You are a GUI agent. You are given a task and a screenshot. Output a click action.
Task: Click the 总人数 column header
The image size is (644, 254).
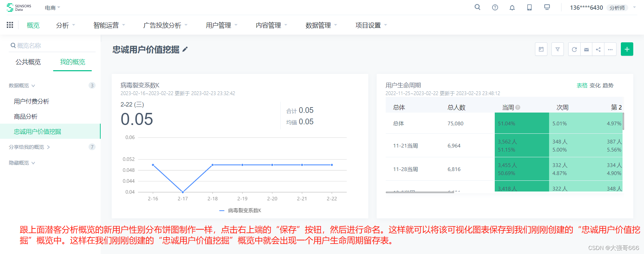[x=457, y=108]
